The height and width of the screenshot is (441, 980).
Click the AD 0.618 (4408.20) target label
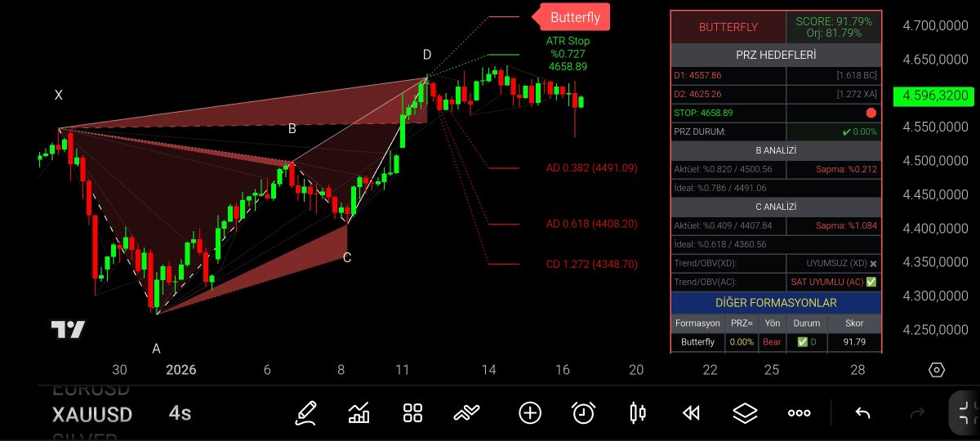pyautogui.click(x=591, y=224)
